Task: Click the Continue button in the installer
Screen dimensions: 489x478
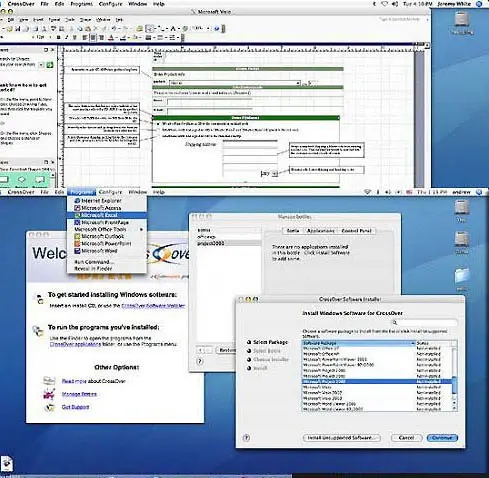Action: 442,438
